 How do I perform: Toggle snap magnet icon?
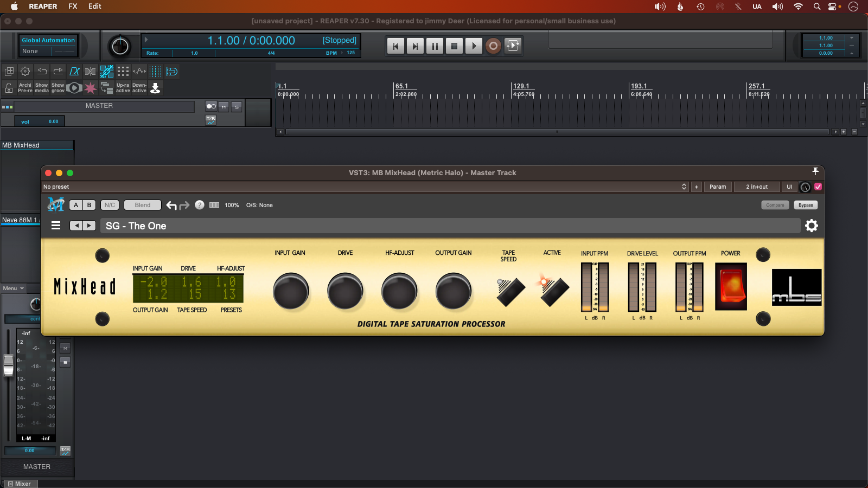tap(172, 71)
